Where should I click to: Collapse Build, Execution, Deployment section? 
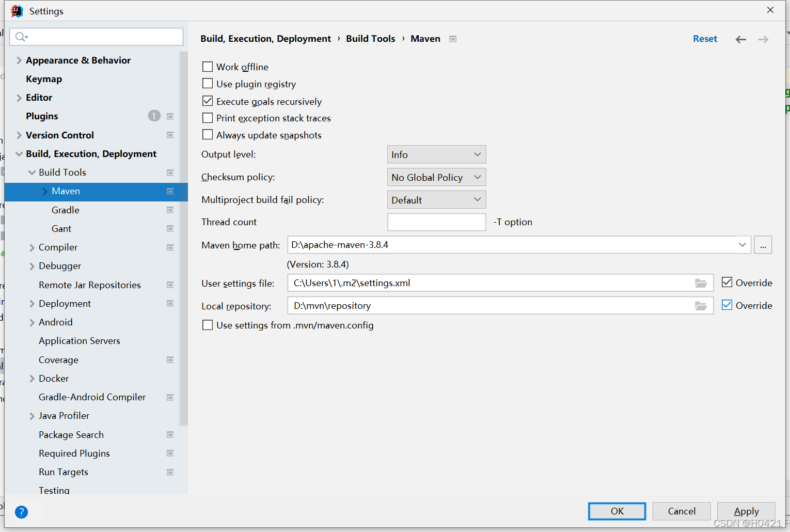click(x=19, y=154)
